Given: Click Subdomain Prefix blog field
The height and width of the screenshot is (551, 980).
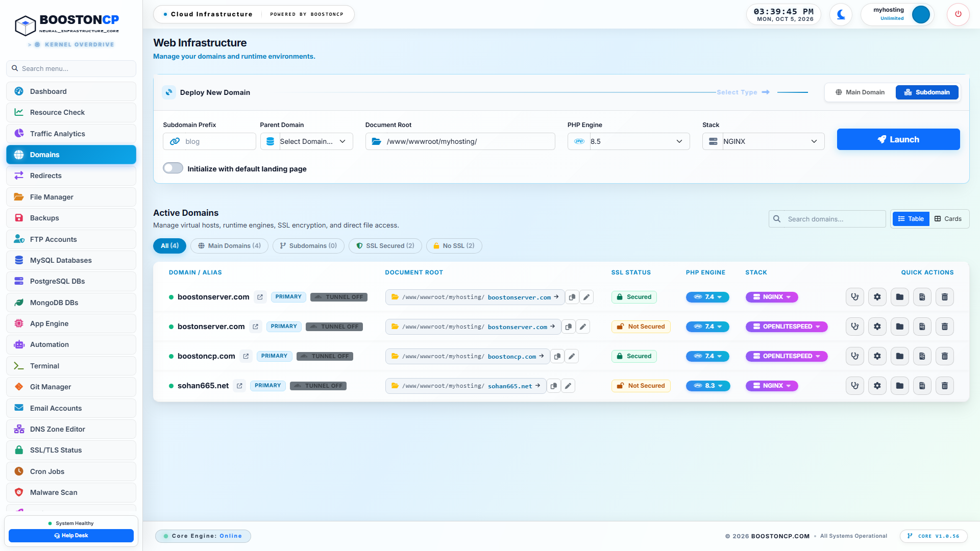Looking at the screenshot, I should tap(209, 141).
